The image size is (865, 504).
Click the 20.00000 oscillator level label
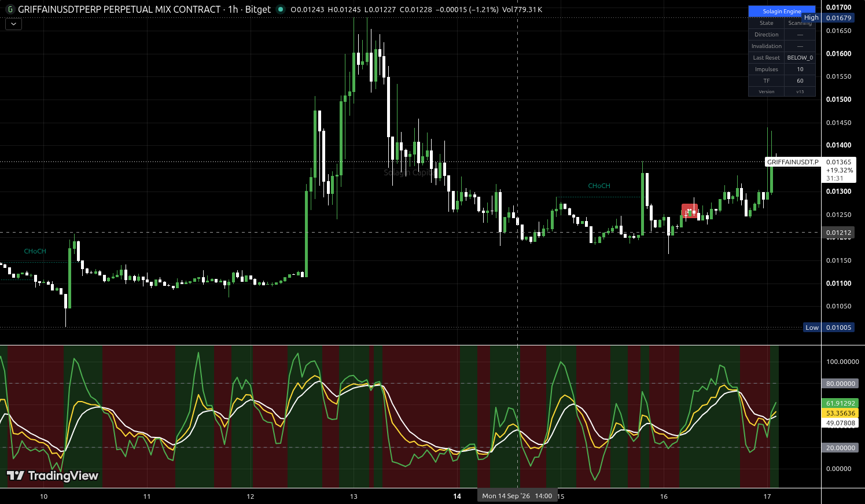point(840,448)
